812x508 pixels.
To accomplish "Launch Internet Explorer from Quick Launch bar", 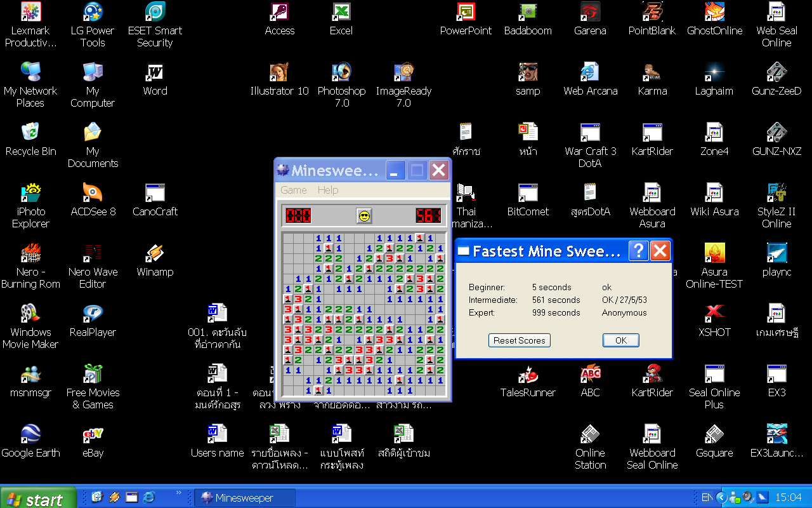I will pyautogui.click(x=149, y=497).
